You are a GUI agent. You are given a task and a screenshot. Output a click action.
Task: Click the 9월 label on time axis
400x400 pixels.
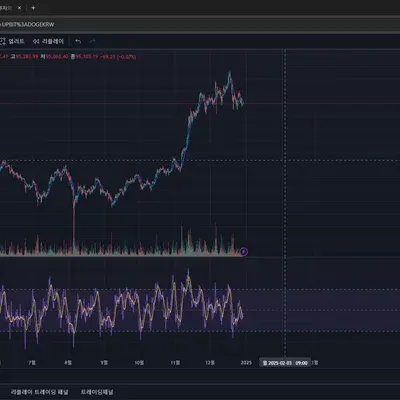[x=104, y=363]
